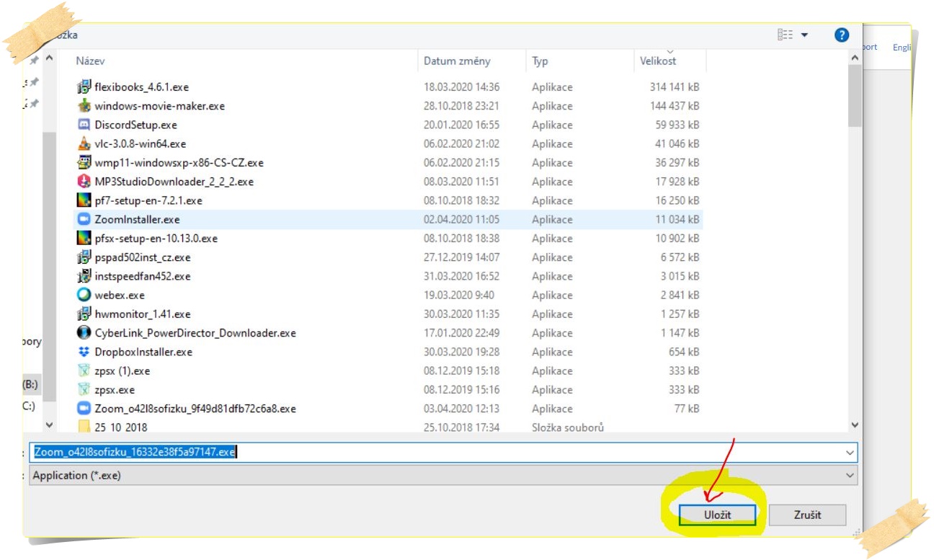Click the file list scroll up arrow

[x=855, y=57]
